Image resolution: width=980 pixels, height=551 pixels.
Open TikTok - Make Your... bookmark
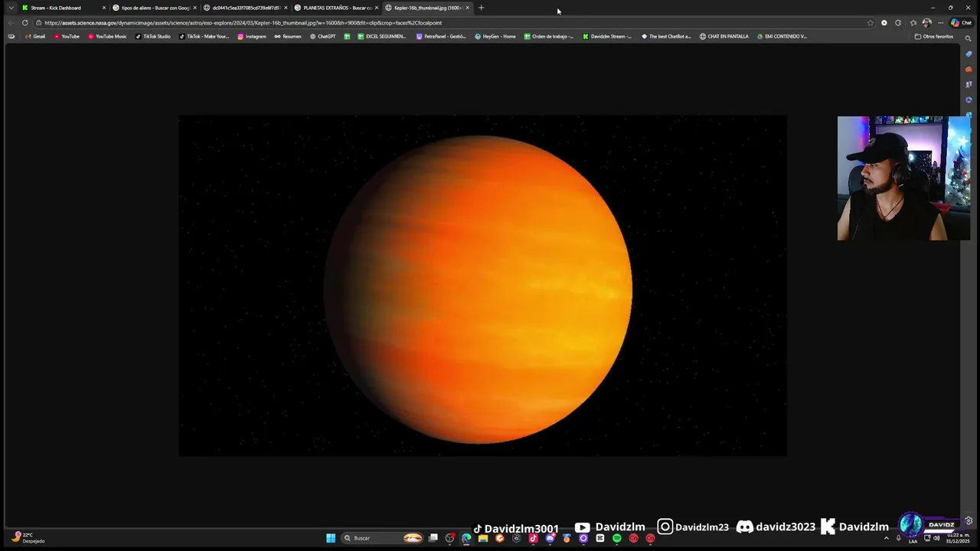pyautogui.click(x=204, y=36)
